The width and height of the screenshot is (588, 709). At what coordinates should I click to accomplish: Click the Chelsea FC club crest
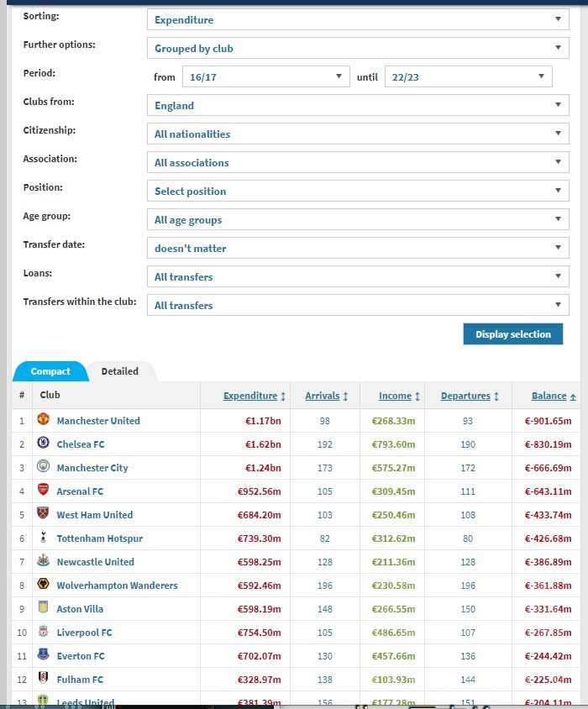[x=44, y=444]
